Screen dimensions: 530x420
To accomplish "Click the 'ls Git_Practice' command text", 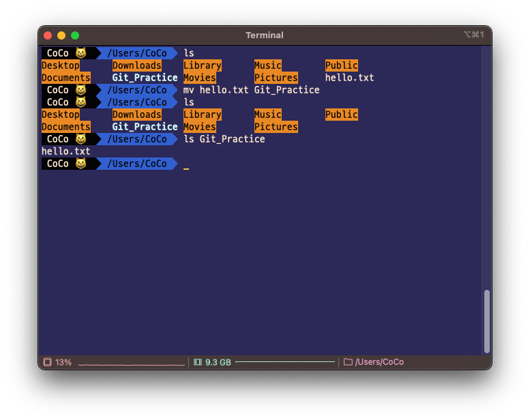I will (x=224, y=139).
